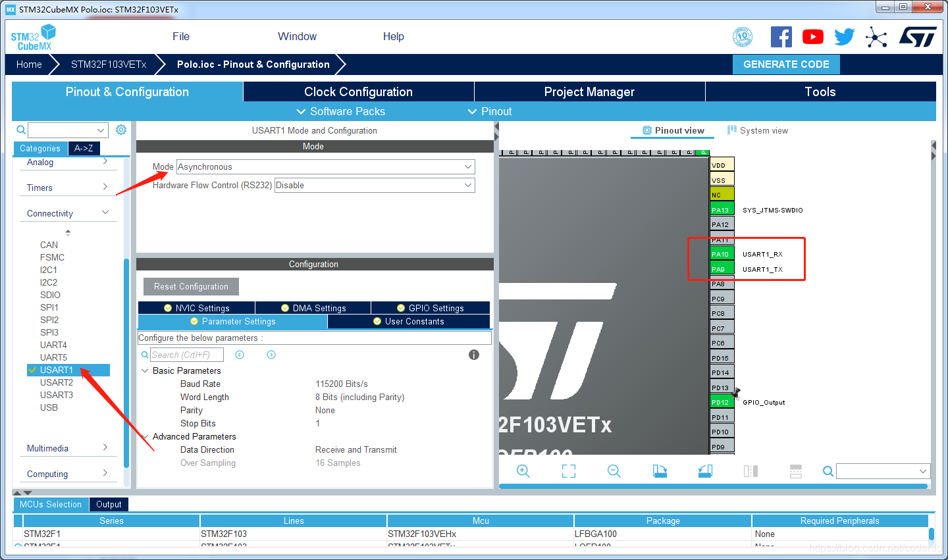The height and width of the screenshot is (560, 948).
Task: Select the PD12 GPIO output pin
Action: [722, 402]
